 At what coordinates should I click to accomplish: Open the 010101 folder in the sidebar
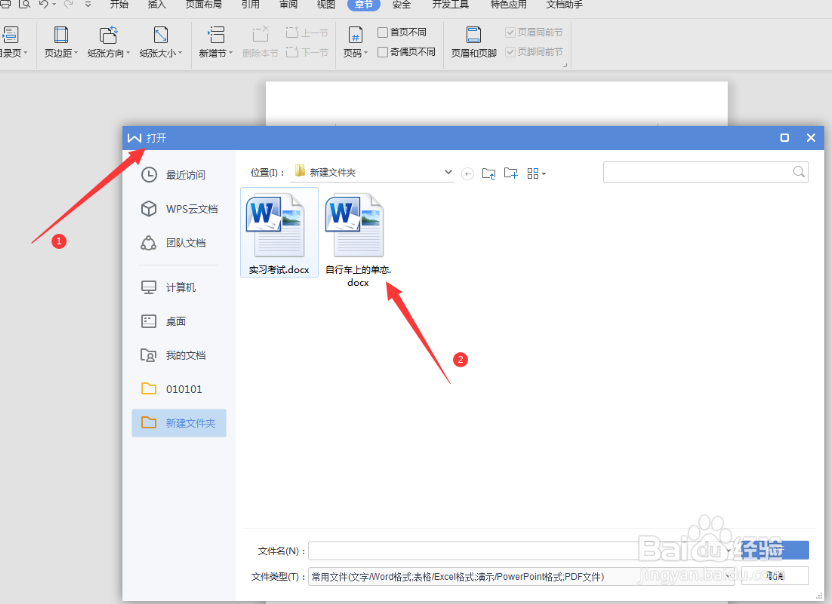[171, 389]
